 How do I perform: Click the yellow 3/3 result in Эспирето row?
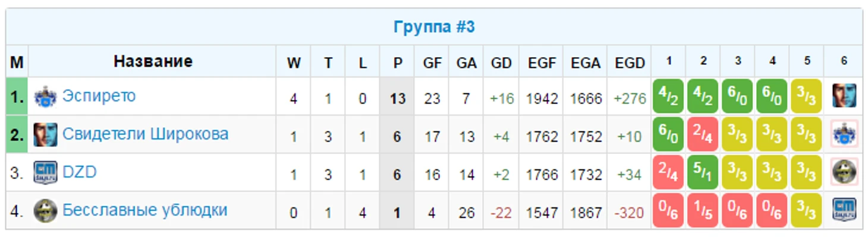pyautogui.click(x=807, y=96)
